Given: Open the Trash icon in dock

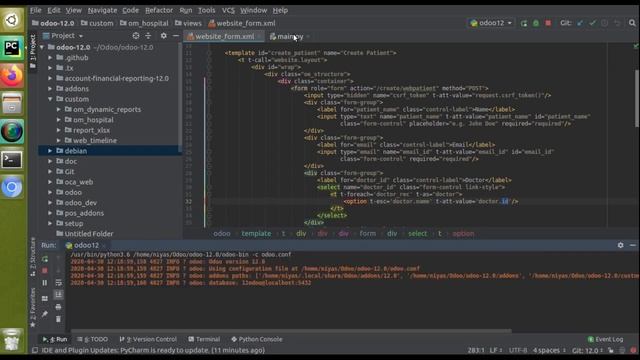Looking at the screenshot, I should 12,340.
